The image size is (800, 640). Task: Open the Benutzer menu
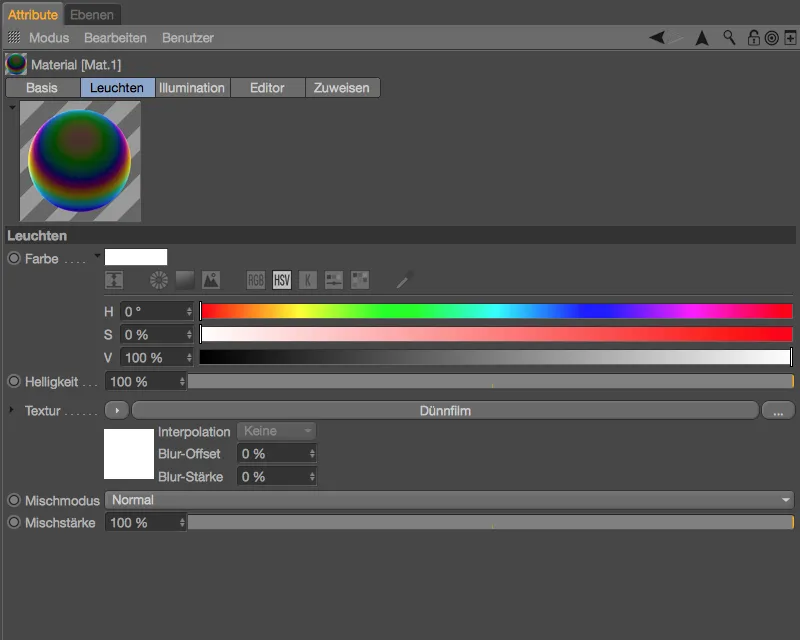click(188, 38)
